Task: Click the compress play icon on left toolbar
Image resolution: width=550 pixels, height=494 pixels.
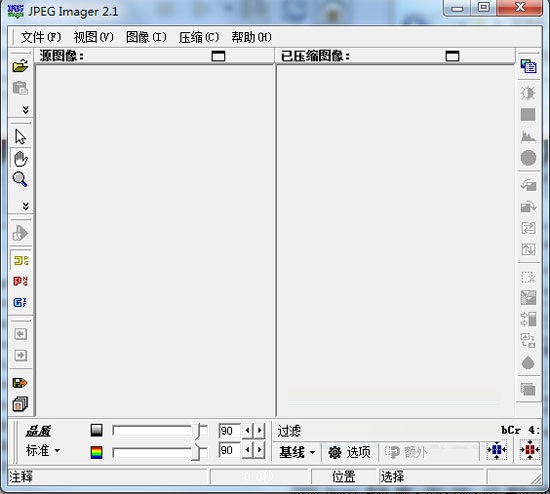Action: pos(20,233)
